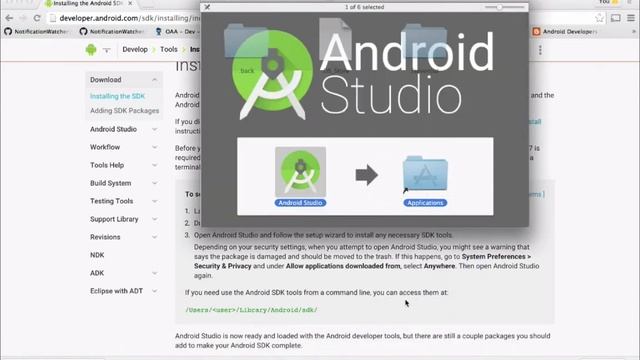Click the green Android robot logo
The image size is (640, 360).
tap(91, 50)
